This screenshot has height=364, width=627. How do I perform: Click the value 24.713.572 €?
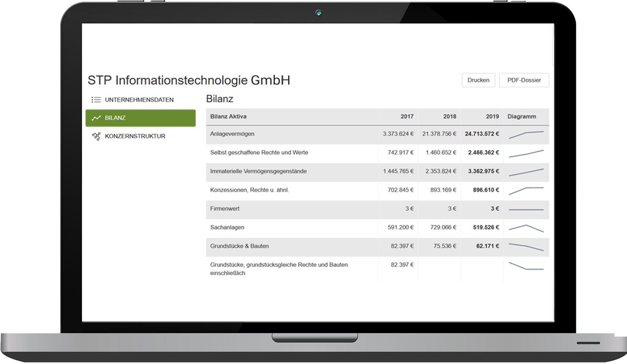(482, 134)
